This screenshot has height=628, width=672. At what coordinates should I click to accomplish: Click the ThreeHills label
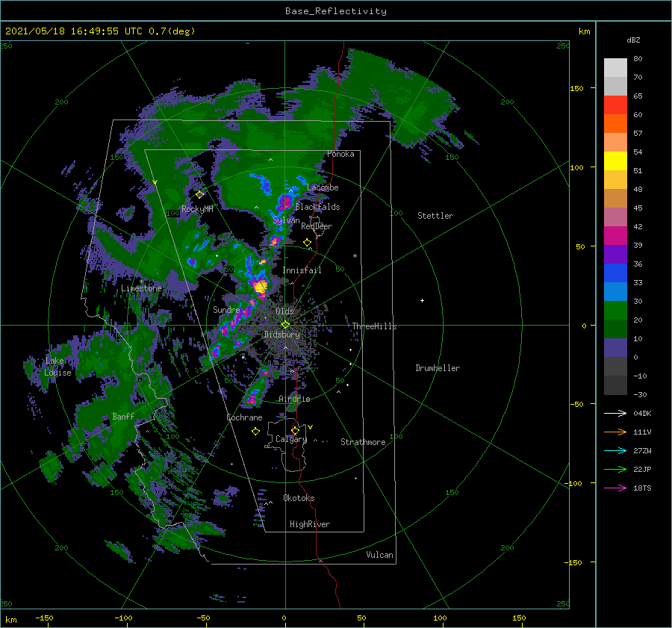point(375,326)
